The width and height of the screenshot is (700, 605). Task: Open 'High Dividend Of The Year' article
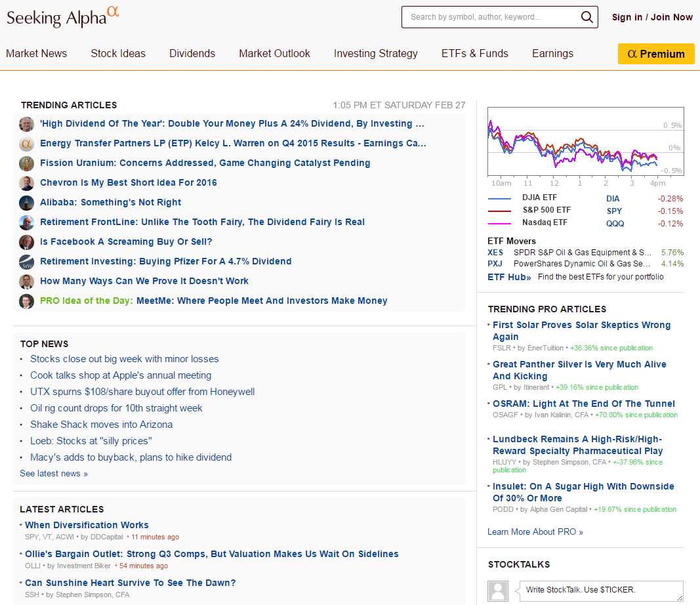click(x=232, y=123)
